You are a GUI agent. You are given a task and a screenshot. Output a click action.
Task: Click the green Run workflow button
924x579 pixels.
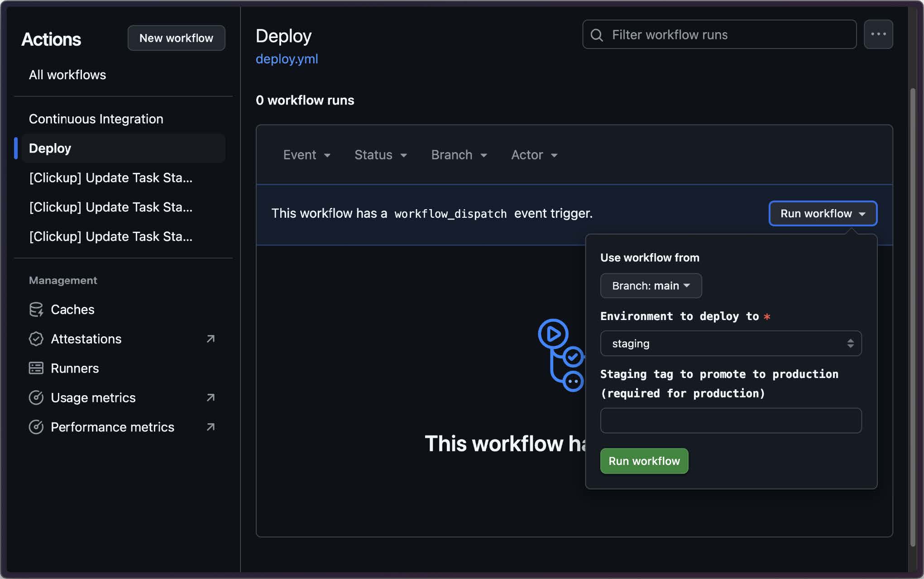point(644,461)
